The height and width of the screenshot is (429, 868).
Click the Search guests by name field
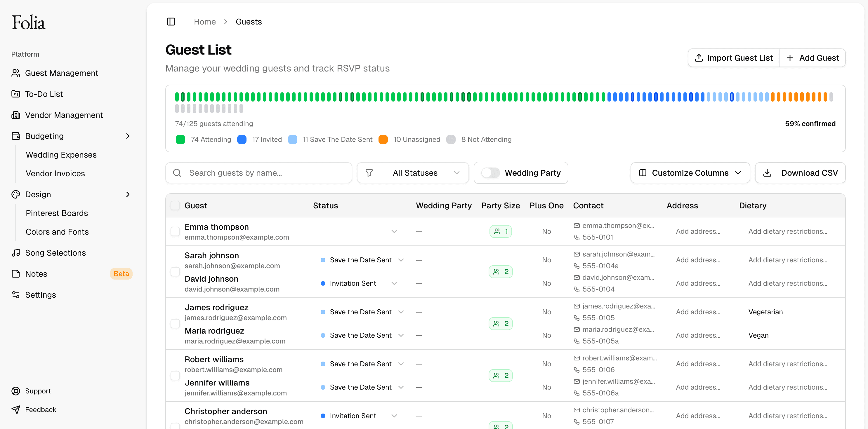(x=266, y=173)
